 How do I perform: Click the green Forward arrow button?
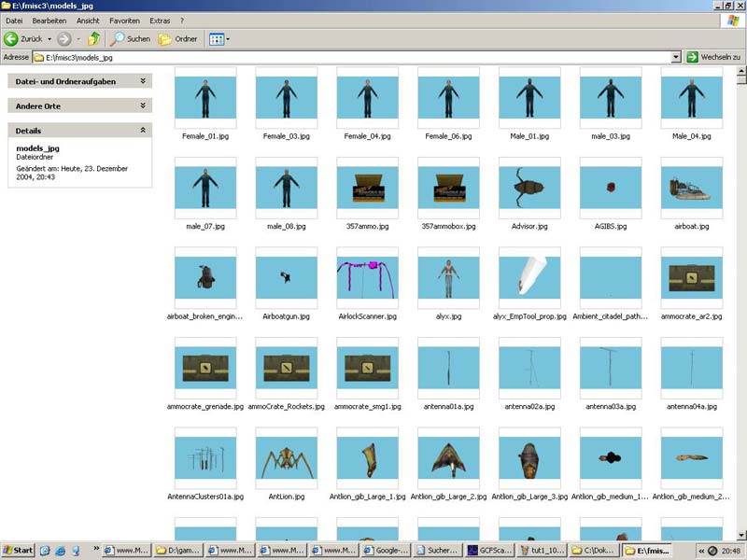click(x=64, y=39)
